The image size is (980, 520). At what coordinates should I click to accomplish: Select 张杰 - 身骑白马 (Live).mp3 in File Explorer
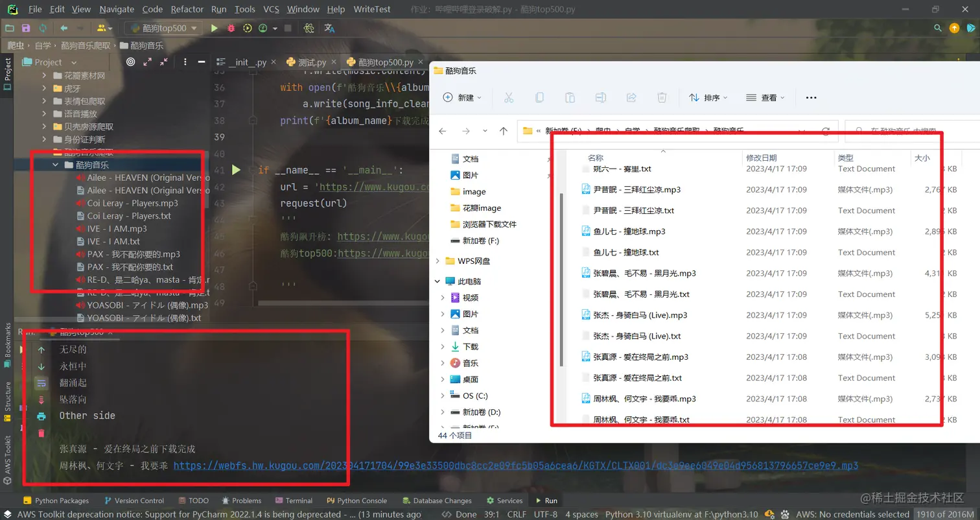click(x=635, y=315)
